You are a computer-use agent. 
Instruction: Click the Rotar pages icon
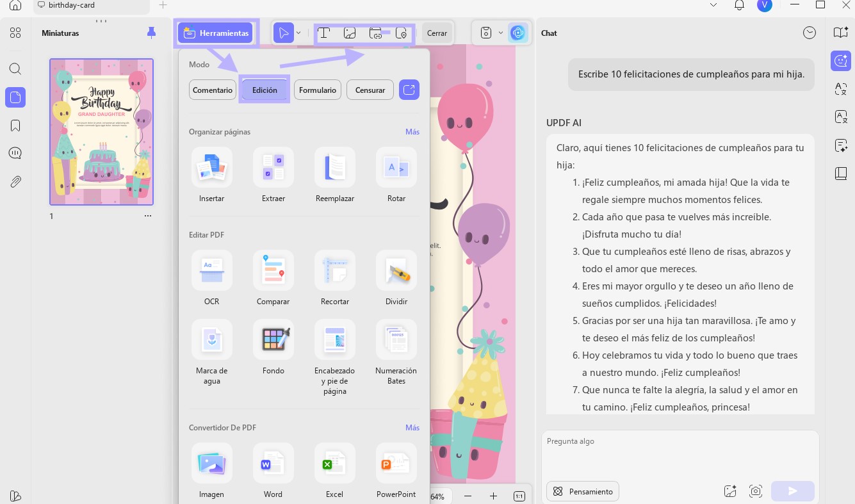396,168
